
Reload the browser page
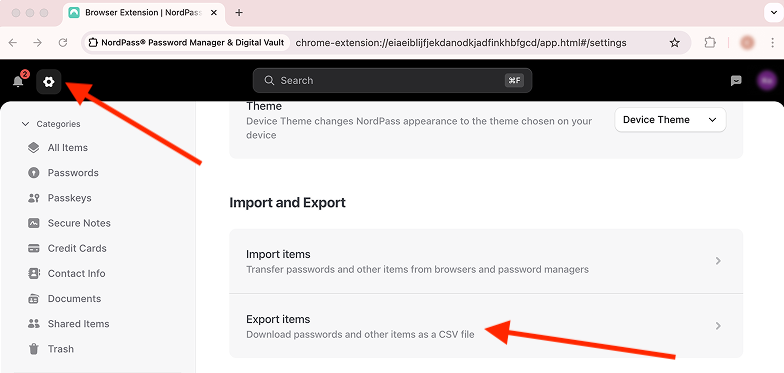click(x=63, y=42)
